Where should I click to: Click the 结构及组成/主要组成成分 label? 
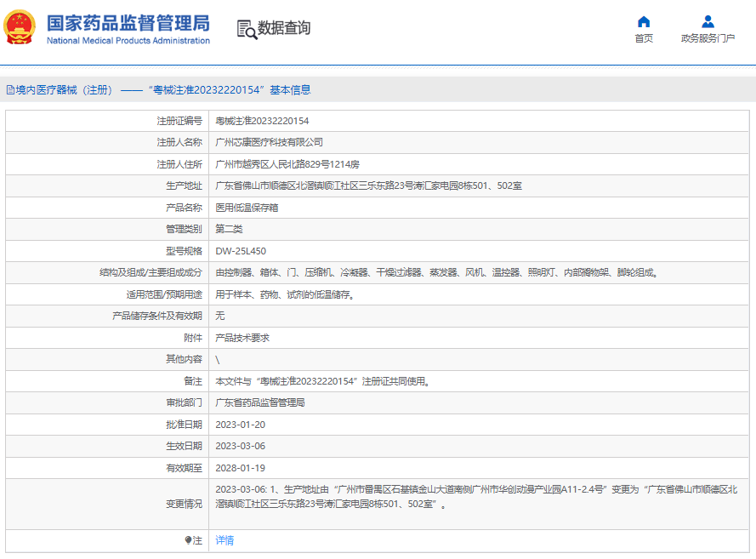(151, 272)
